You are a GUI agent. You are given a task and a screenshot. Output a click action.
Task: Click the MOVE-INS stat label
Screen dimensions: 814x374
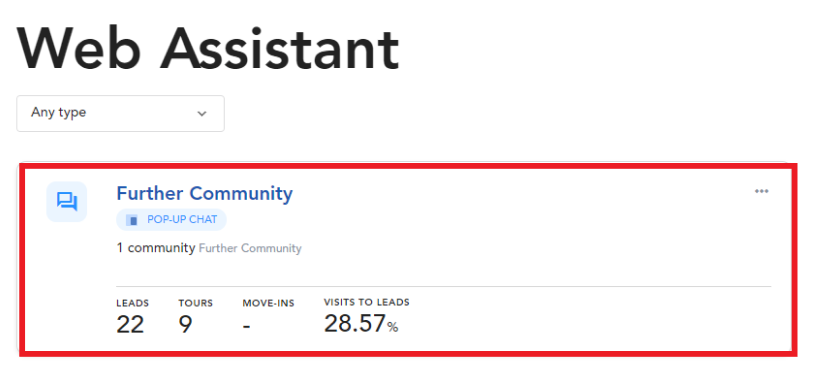tap(268, 303)
